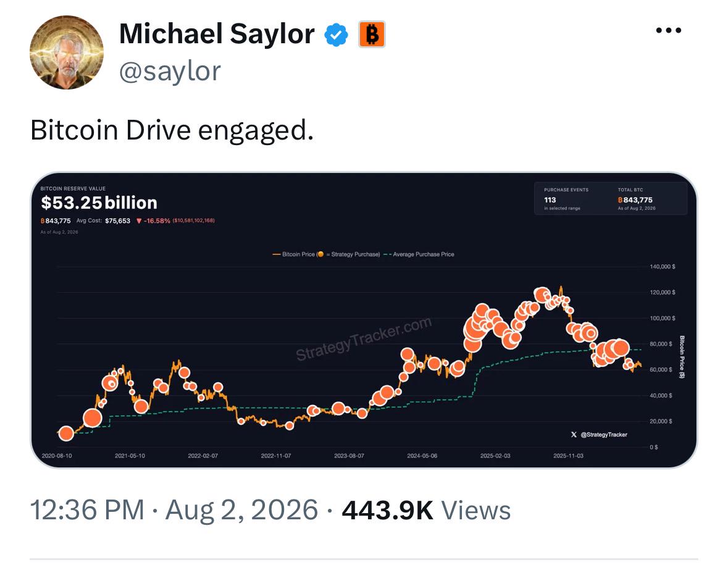Open the three-dot more options menu
This screenshot has height=565, width=728.
[669, 31]
